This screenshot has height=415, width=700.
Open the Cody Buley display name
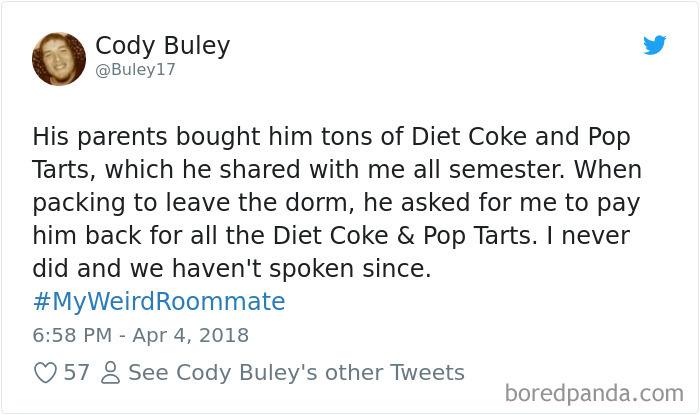pyautogui.click(x=163, y=46)
